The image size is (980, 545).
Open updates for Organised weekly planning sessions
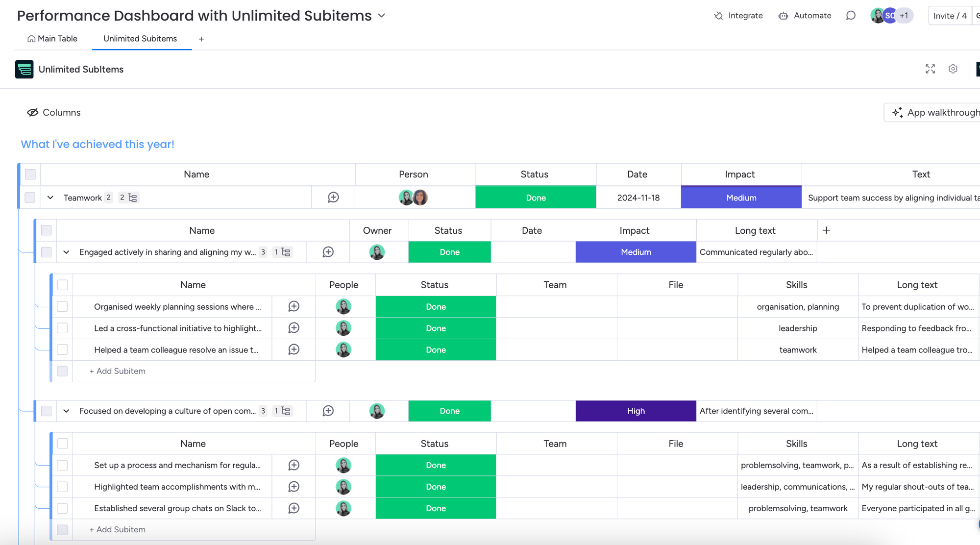(294, 307)
